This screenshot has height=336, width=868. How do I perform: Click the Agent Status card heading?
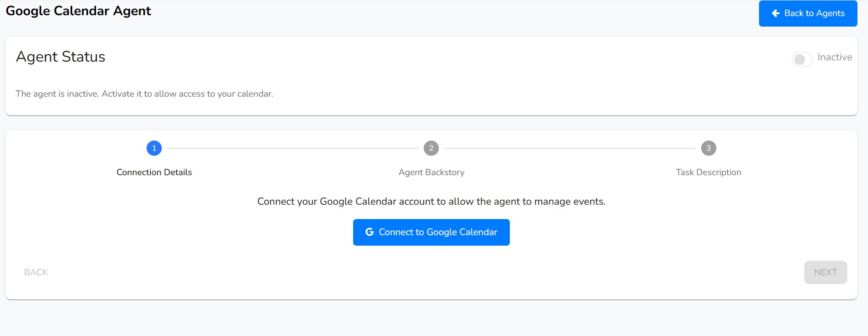[60, 57]
